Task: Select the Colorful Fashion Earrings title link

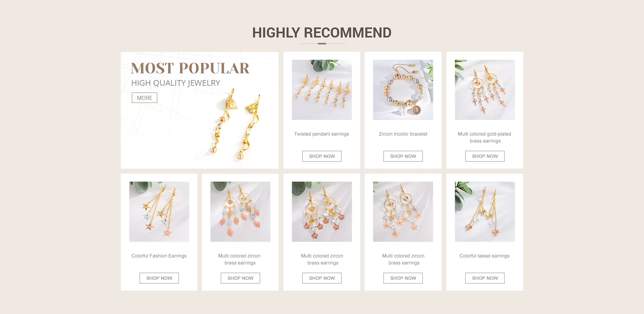Action: tap(159, 256)
